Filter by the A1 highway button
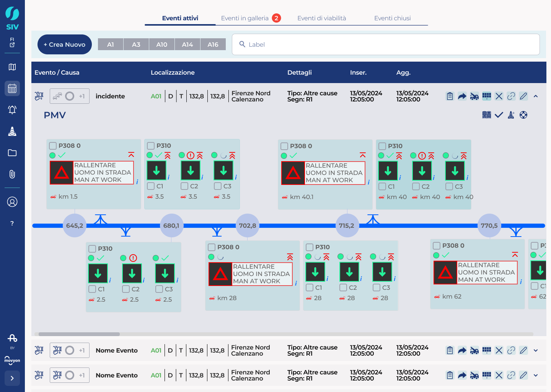 (111, 44)
